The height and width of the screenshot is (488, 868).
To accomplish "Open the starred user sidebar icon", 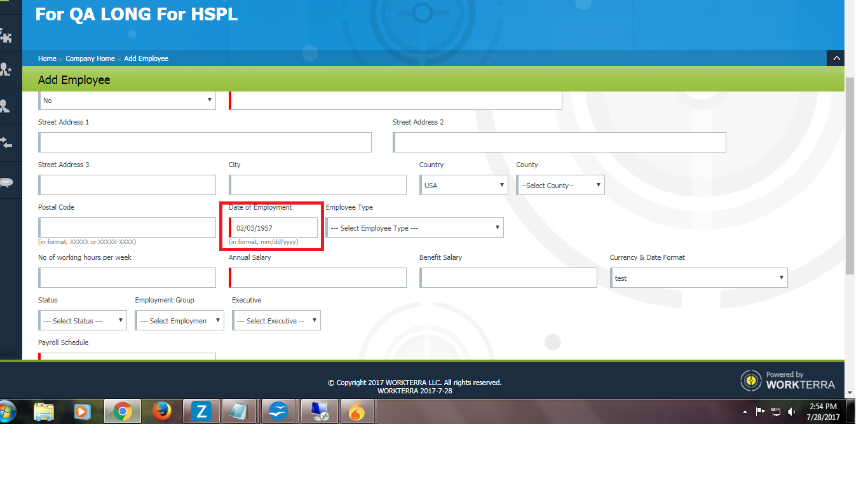I will click(x=6, y=69).
